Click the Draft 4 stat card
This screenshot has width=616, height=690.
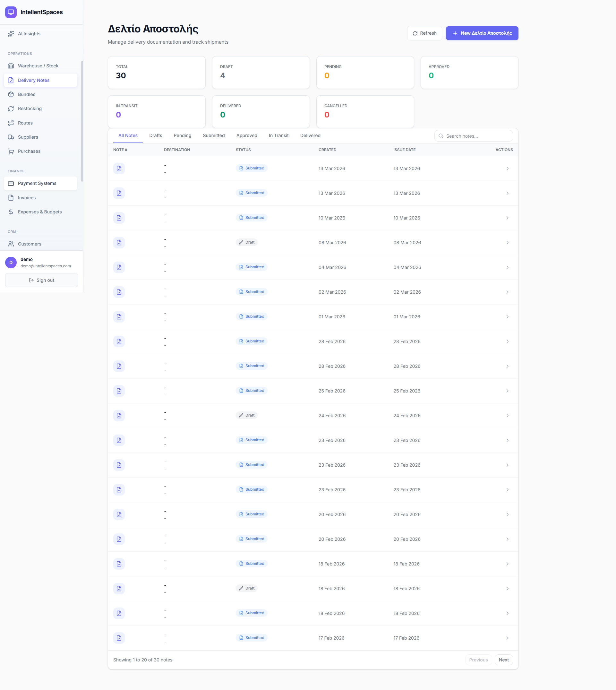[261, 73]
